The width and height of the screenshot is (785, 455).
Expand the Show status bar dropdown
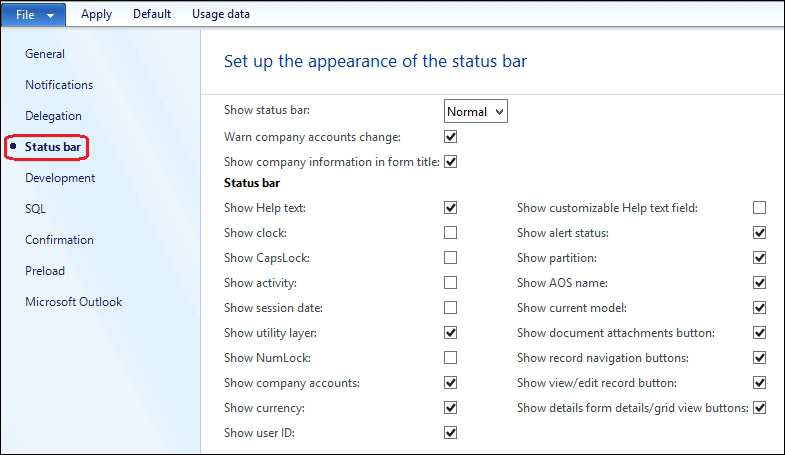point(476,111)
